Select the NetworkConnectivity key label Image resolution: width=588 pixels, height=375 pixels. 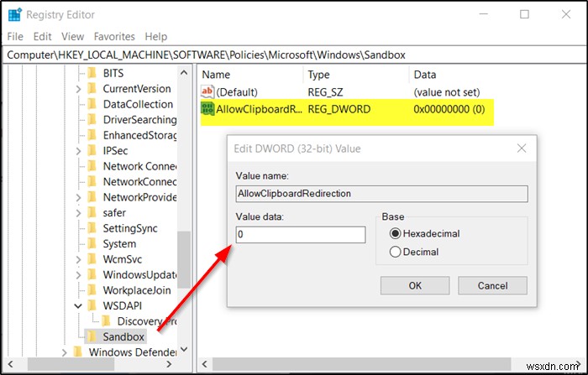pyautogui.click(x=139, y=182)
